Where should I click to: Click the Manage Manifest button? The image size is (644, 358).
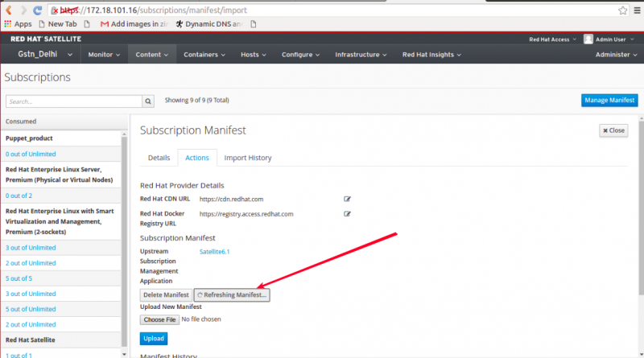click(x=609, y=101)
